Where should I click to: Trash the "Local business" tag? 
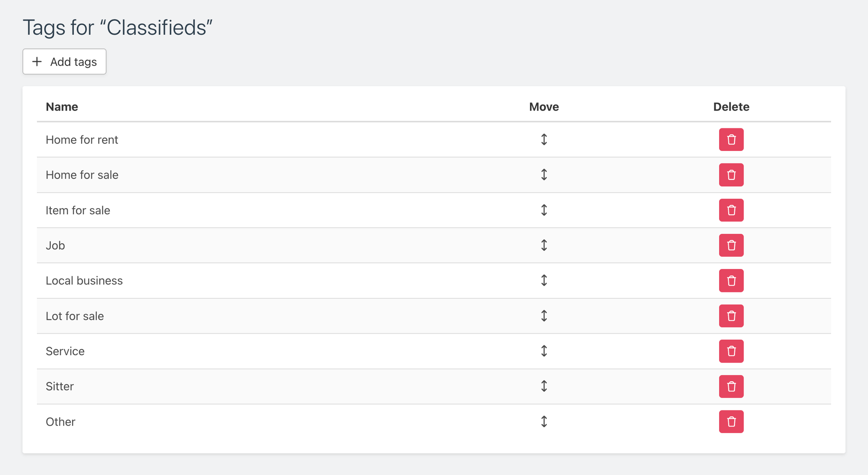tap(731, 281)
